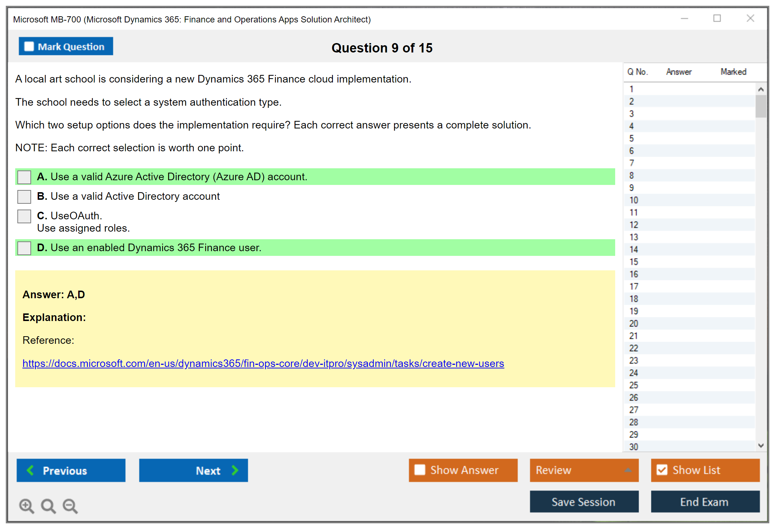Toggle the Show List checkbox button

coord(662,470)
